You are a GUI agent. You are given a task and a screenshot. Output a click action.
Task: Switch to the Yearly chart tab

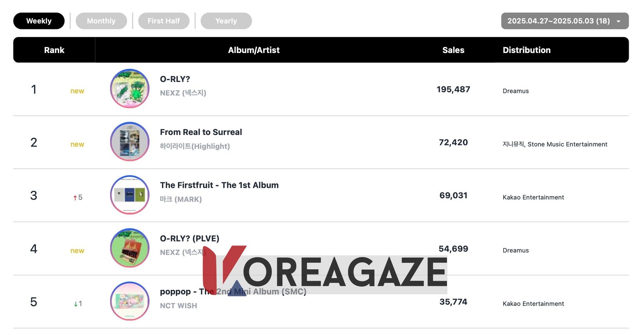click(x=226, y=21)
